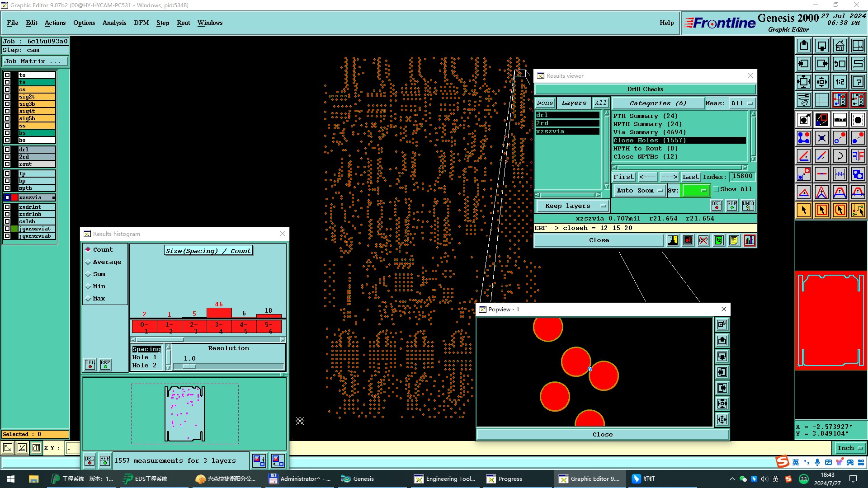Open the Inch units dropdown

pyautogui.click(x=849, y=448)
